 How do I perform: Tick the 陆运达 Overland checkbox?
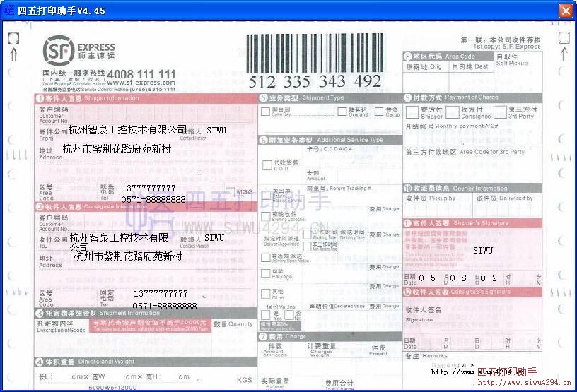342,112
